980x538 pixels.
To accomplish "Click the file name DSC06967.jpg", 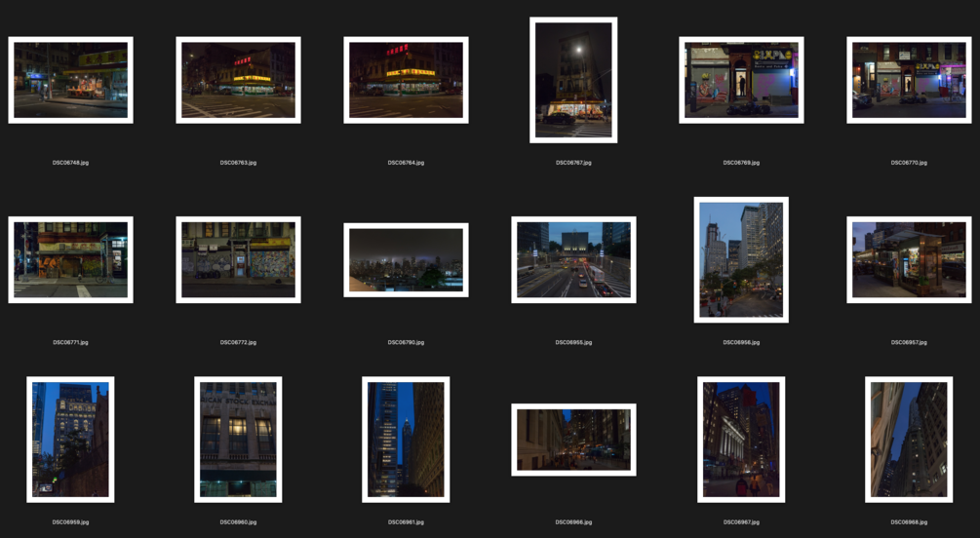I will click(741, 521).
